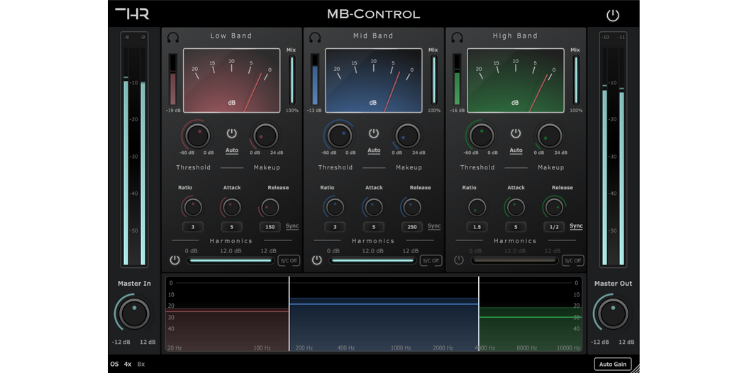Click Mid Band S/C Off button

(x=431, y=260)
